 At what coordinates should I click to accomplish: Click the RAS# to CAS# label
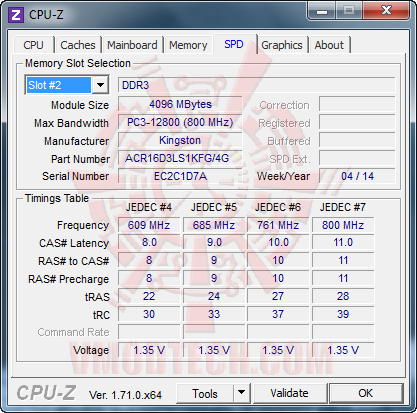pos(74,261)
